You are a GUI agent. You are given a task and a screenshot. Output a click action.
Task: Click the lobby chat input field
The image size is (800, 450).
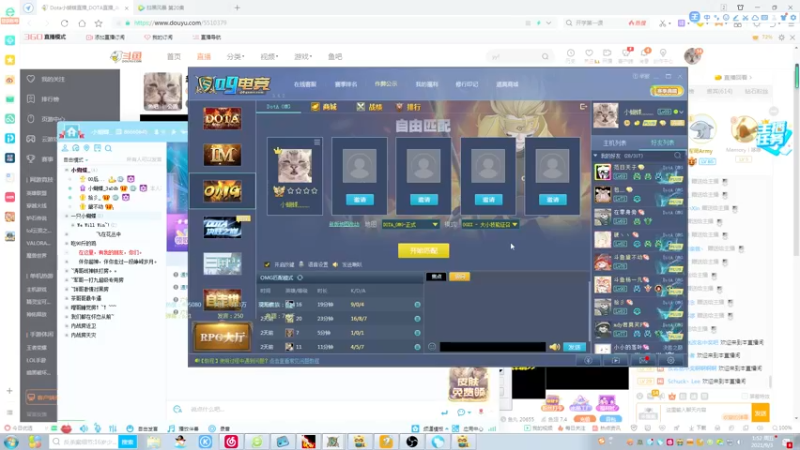click(492, 347)
